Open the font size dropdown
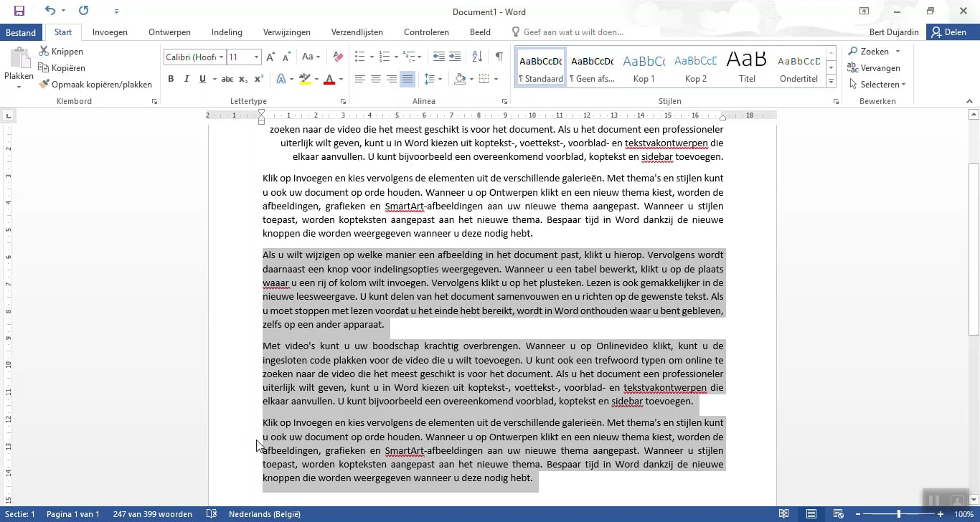980x522 pixels. (256, 57)
